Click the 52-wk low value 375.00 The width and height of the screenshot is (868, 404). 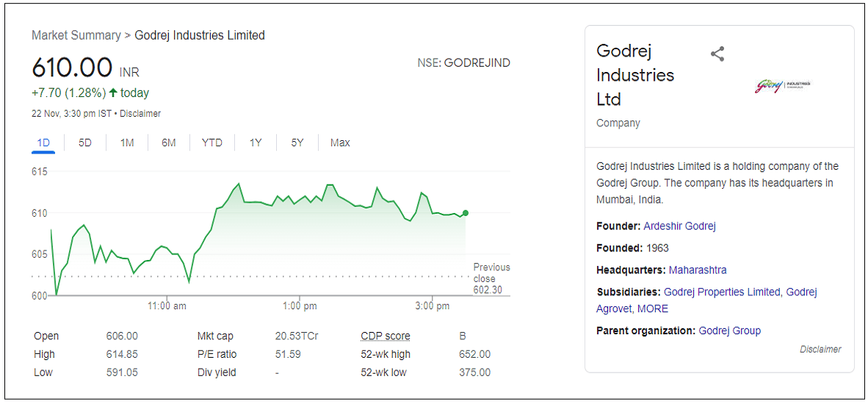(x=474, y=372)
